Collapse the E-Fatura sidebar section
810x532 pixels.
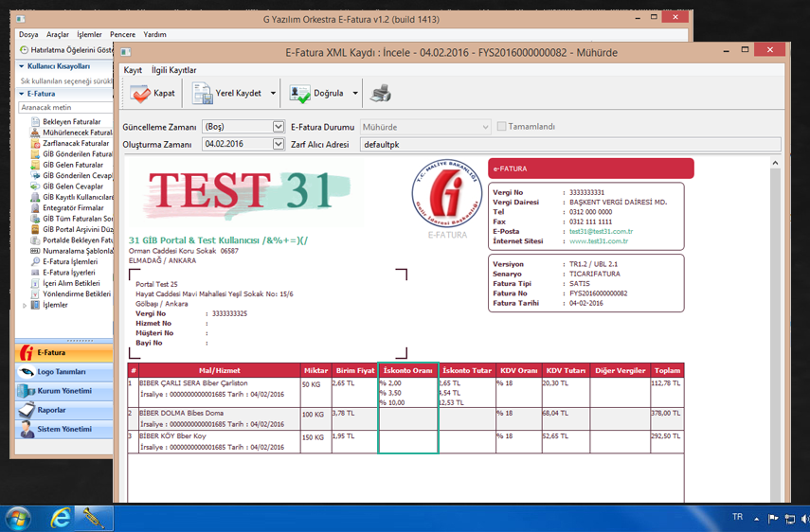(x=22, y=94)
